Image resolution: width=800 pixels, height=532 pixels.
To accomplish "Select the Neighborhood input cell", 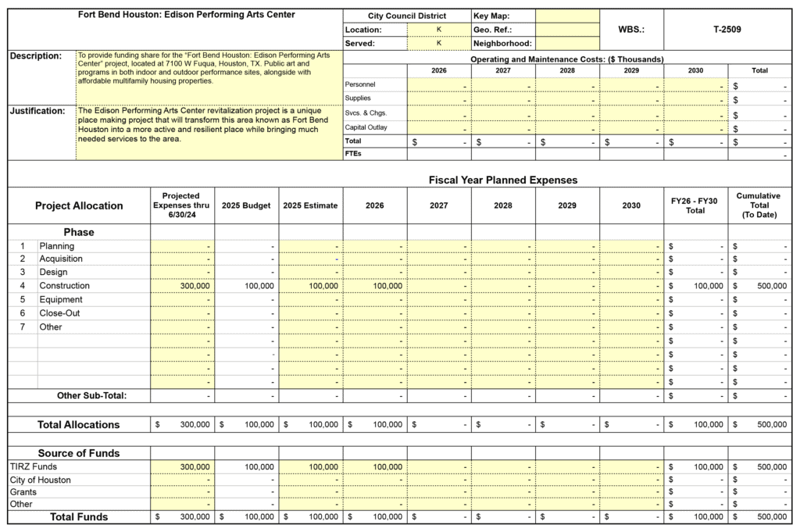I will pyautogui.click(x=567, y=43).
